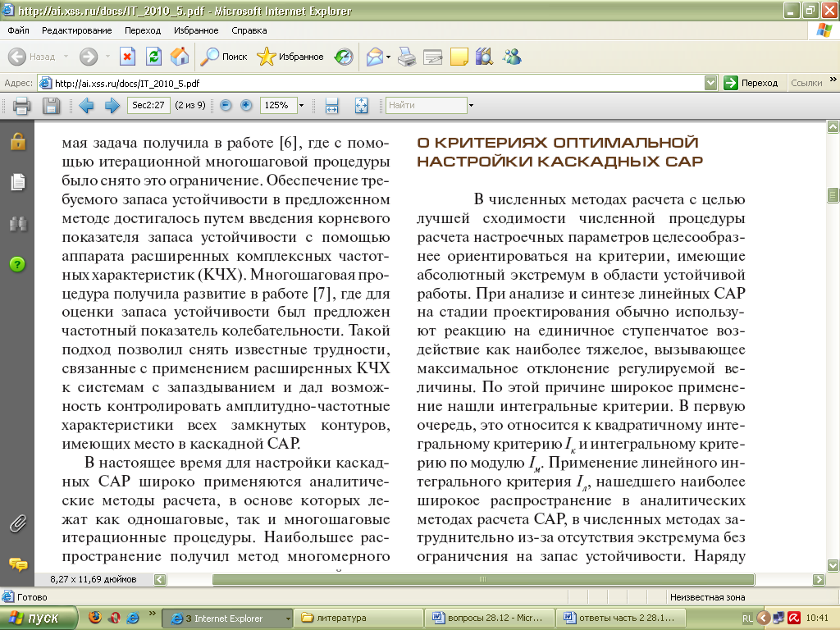
Task: Click the green Переход go button
Action: click(751, 83)
